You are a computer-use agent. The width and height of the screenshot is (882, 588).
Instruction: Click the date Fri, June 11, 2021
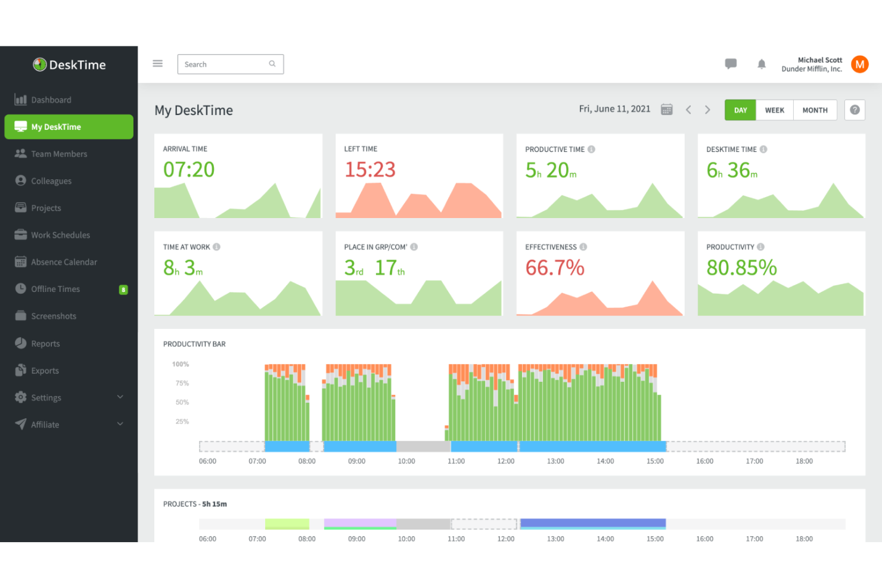coord(614,109)
